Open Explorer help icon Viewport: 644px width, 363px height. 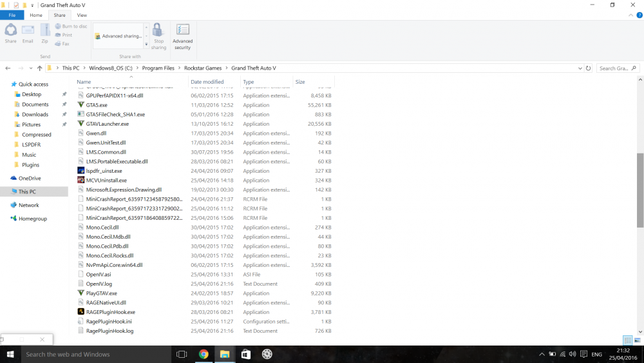point(639,15)
